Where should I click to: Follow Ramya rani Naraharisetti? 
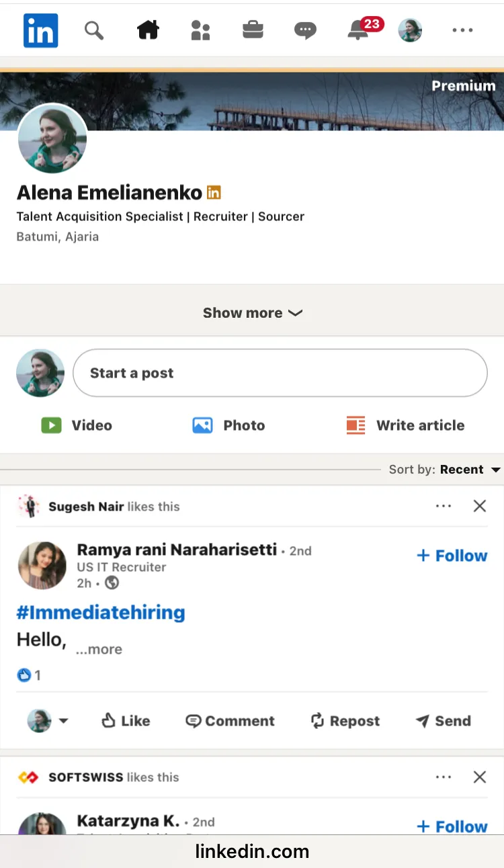(452, 556)
